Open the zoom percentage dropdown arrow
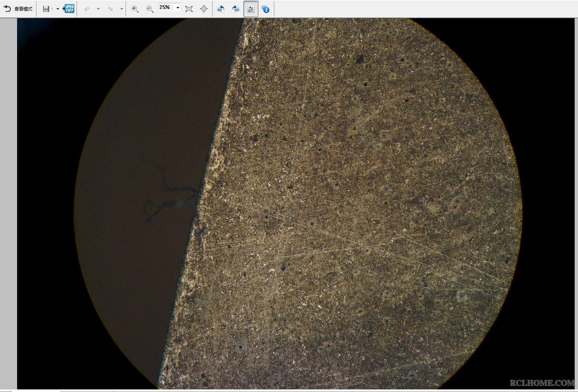578x392 pixels. click(x=178, y=7)
